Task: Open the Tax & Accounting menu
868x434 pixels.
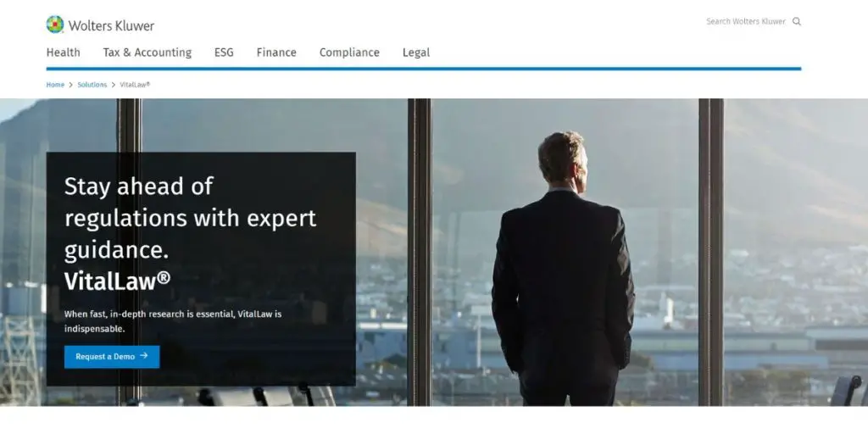Action: coord(147,53)
